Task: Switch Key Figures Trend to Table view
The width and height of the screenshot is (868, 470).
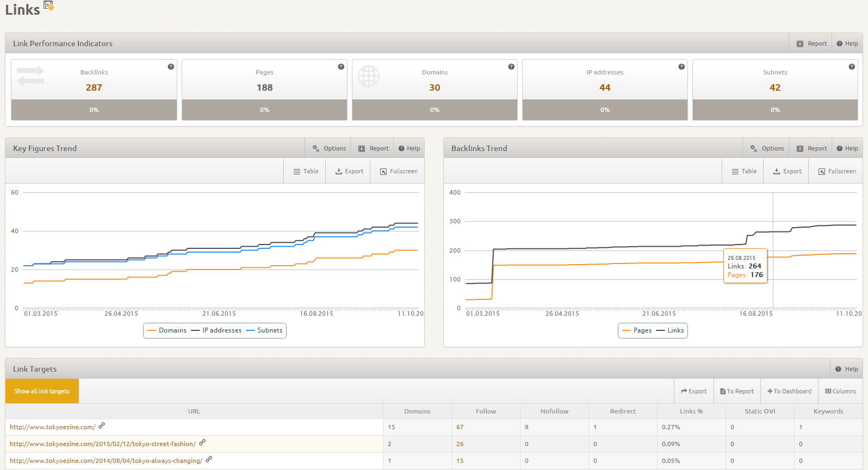Action: (x=306, y=171)
